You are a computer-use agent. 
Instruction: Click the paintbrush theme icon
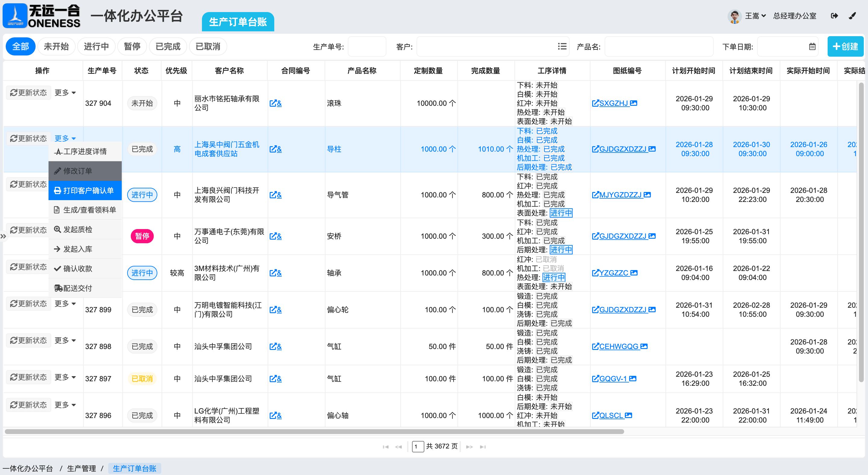(x=852, y=16)
